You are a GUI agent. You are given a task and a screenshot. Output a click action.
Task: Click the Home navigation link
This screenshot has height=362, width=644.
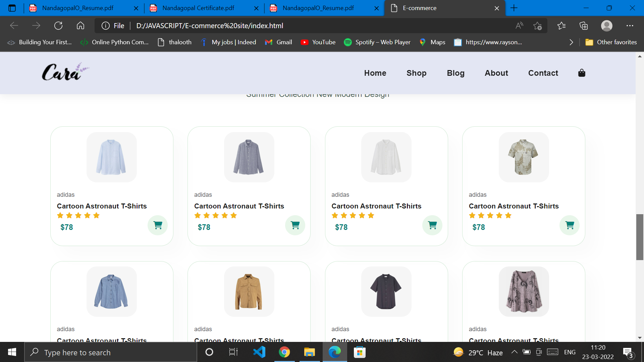(x=375, y=73)
